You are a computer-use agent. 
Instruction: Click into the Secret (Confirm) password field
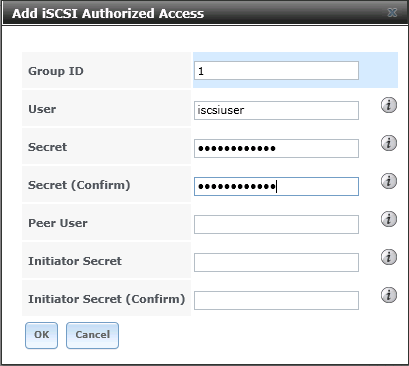276,186
